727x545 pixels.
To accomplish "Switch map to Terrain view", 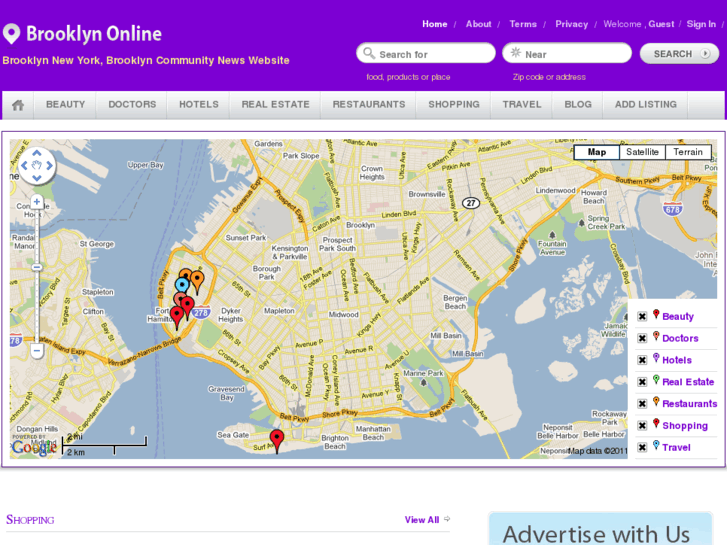I will tap(688, 152).
